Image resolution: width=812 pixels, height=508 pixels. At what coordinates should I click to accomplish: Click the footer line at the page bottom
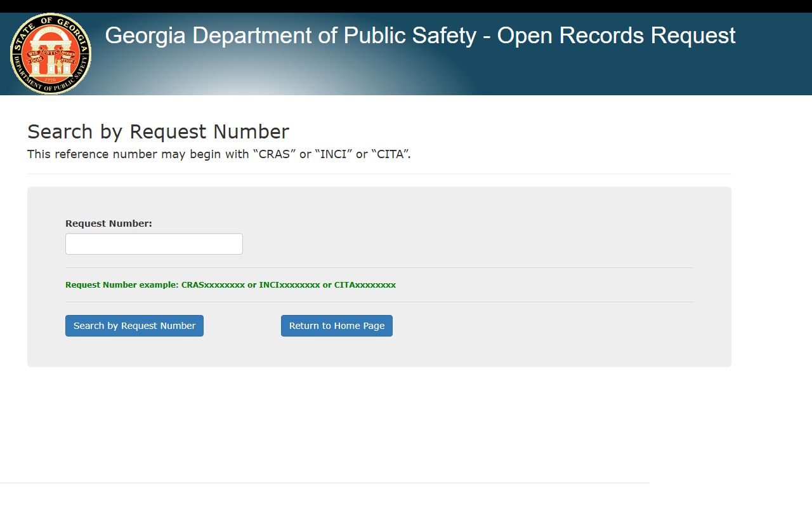pyautogui.click(x=324, y=483)
